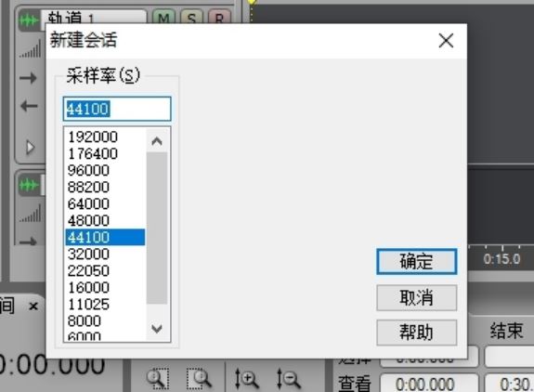Click track 1 green waveform icon
Screen dimensions: 534x392
tap(29, 20)
